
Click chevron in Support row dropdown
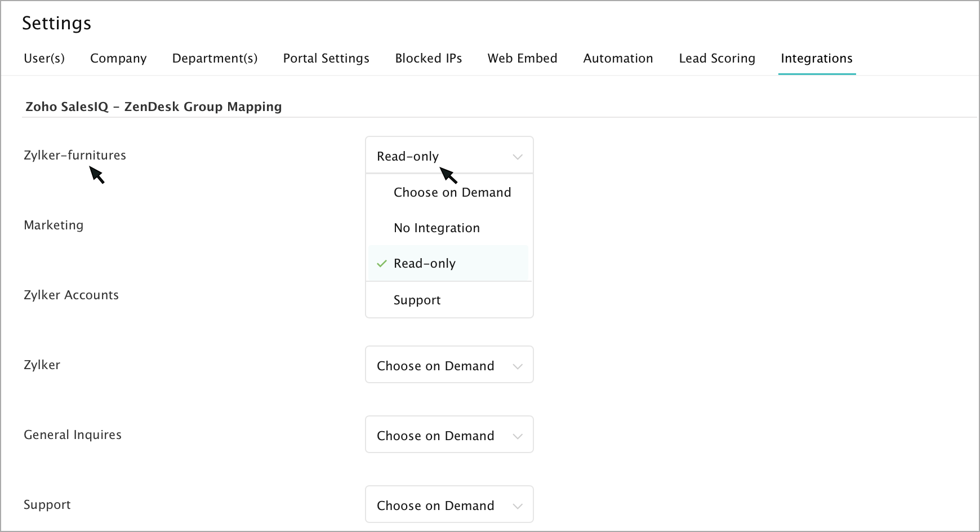tap(518, 506)
